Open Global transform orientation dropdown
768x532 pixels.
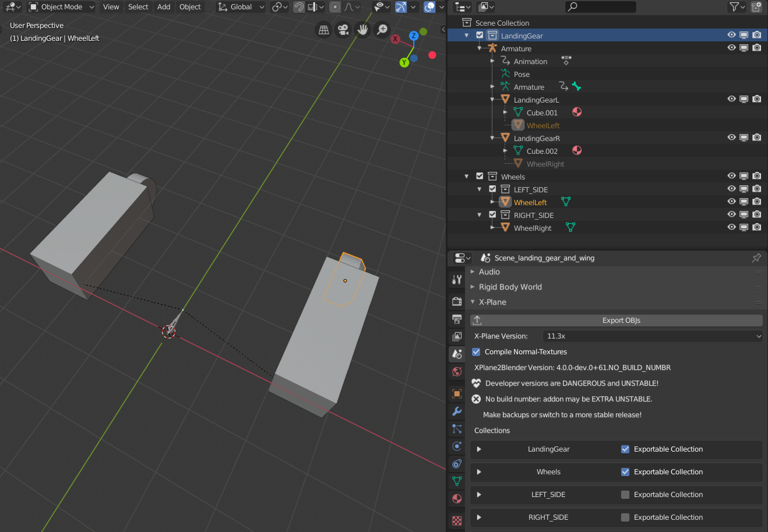[x=241, y=7]
